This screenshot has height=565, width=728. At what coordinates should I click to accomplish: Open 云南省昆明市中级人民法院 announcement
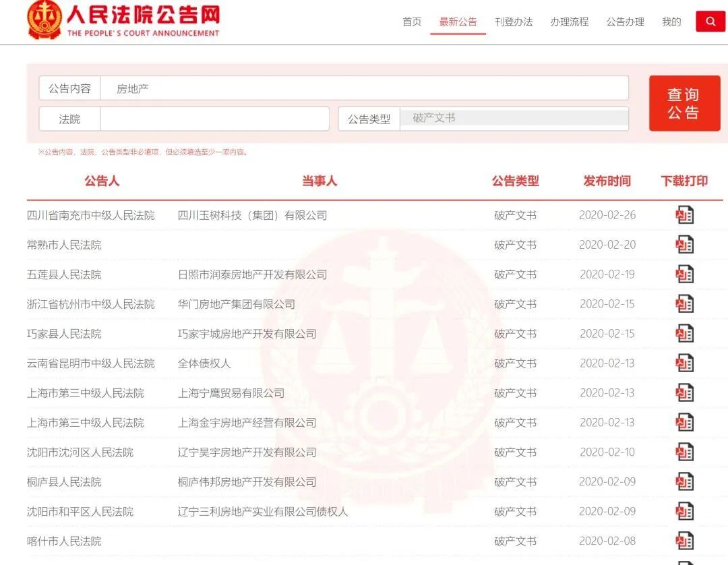click(90, 363)
